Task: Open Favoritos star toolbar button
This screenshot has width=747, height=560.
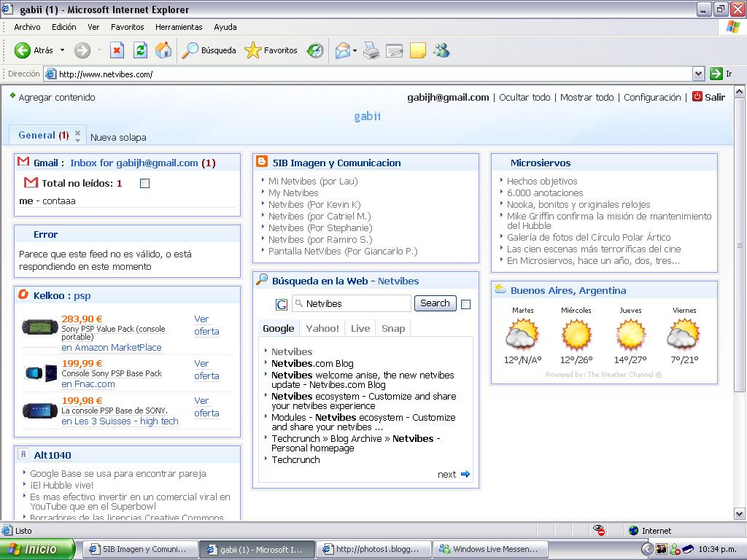Action: click(x=271, y=50)
